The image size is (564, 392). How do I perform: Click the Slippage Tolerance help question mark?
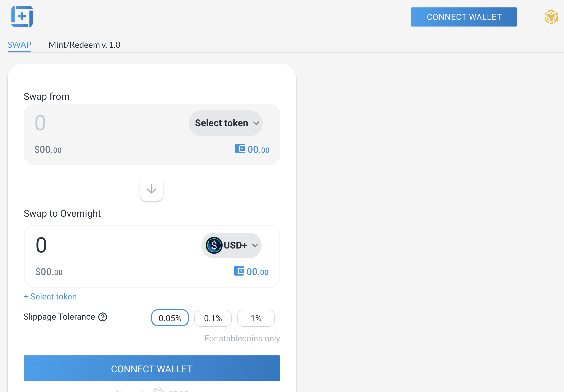tap(103, 317)
